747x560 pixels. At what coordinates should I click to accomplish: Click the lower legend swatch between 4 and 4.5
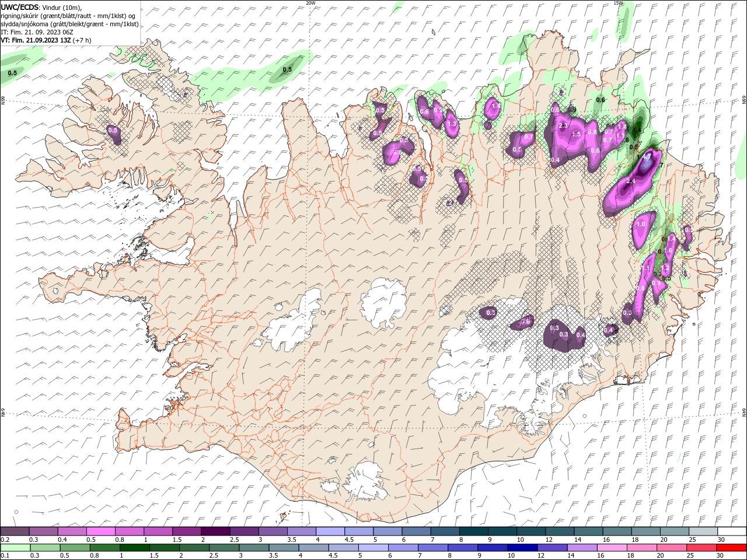[313, 548]
